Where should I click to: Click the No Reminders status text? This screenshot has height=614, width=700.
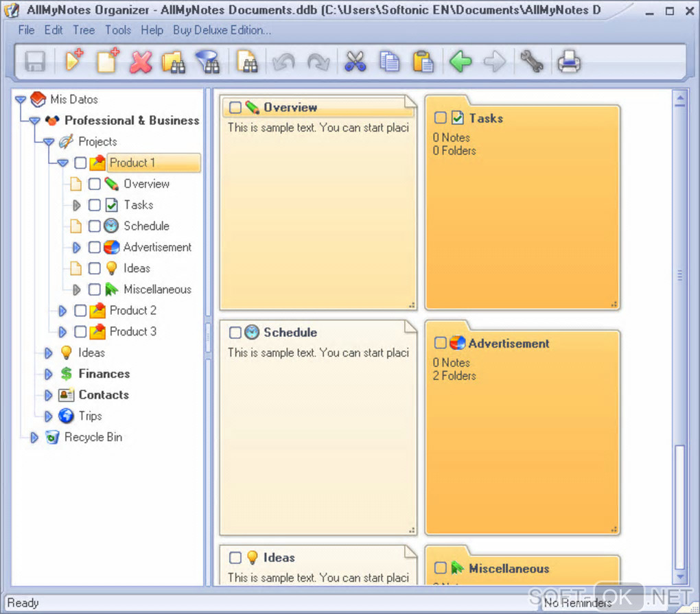[x=577, y=603]
